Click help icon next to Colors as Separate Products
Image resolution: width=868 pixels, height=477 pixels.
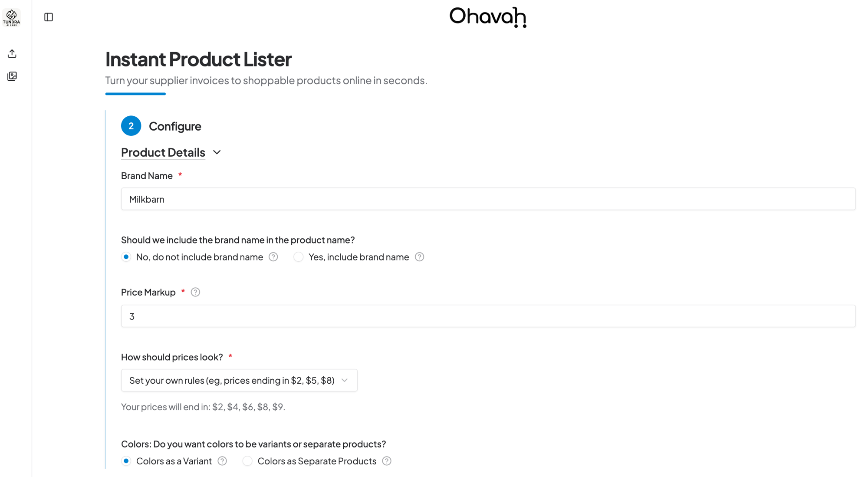click(387, 461)
